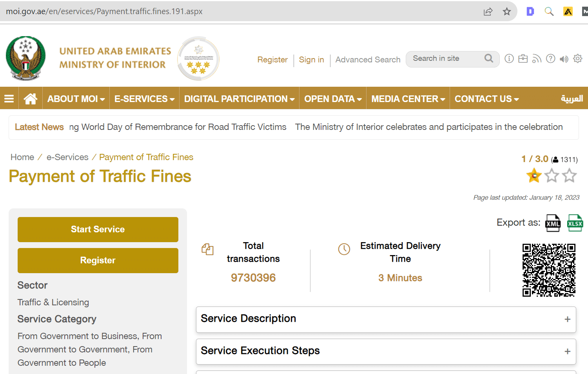The image size is (588, 374).
Task: Open the ABOUT MOI dropdown menu
Action: pyautogui.click(x=76, y=99)
